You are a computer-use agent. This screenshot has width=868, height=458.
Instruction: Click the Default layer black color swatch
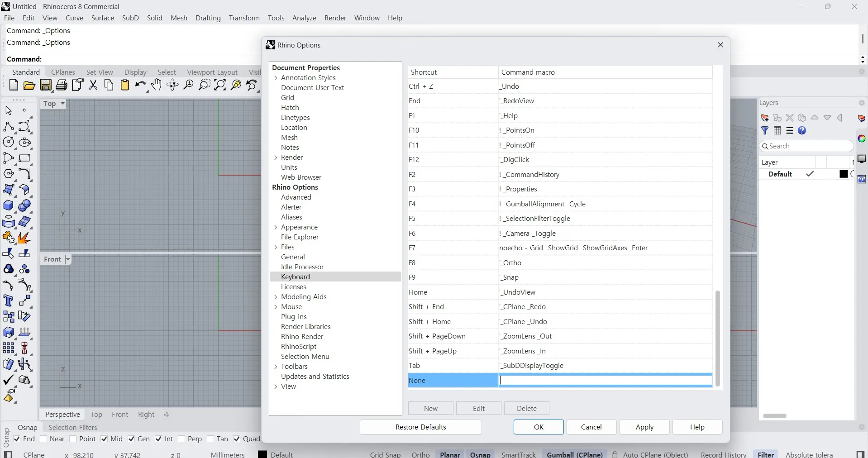tap(844, 174)
